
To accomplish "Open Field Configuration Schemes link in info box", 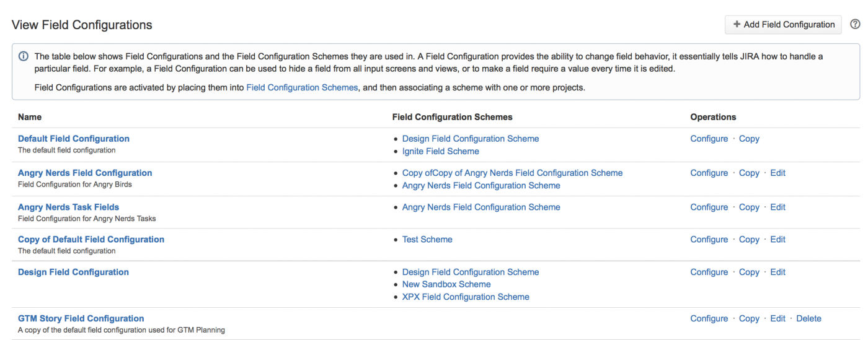I will [x=302, y=87].
